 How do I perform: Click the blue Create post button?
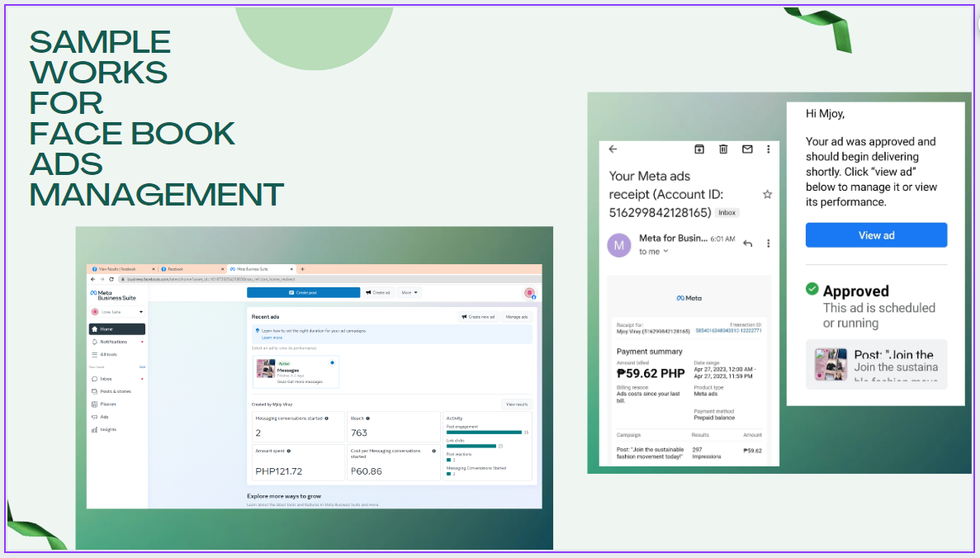(x=303, y=292)
